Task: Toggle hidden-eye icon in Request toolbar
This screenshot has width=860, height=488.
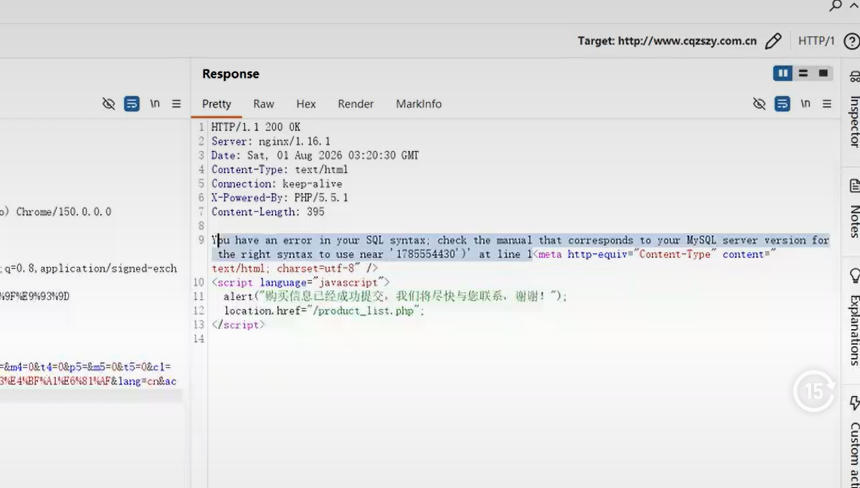Action: [x=109, y=104]
